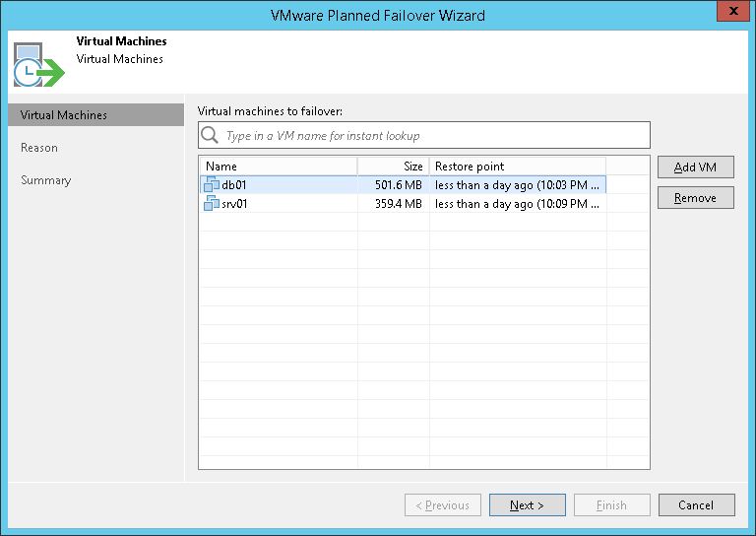Click the Add VM button
756x536 pixels.
tap(695, 167)
